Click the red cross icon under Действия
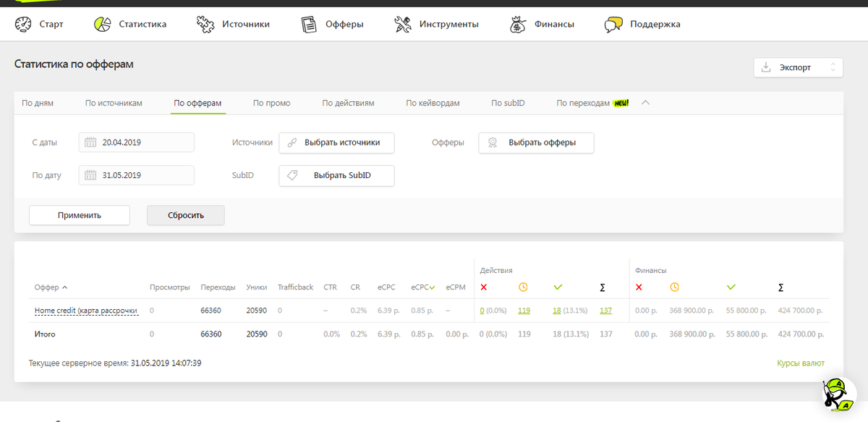The width and height of the screenshot is (868, 422). point(483,287)
